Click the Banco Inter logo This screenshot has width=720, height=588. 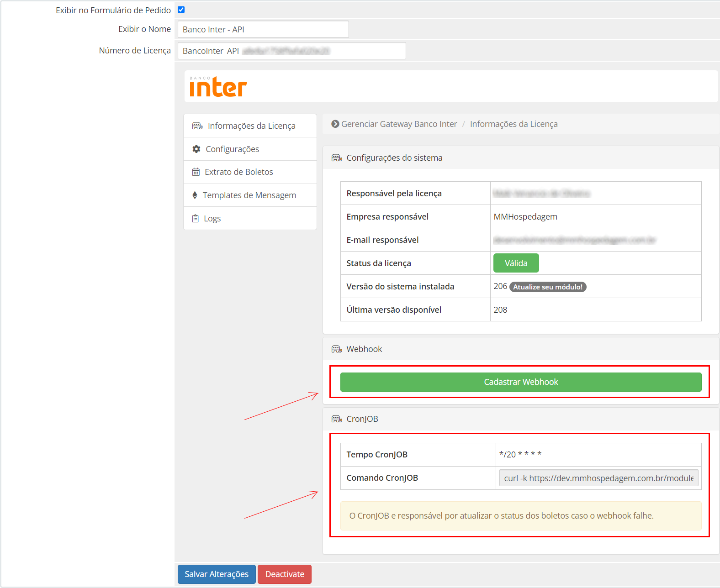(218, 87)
